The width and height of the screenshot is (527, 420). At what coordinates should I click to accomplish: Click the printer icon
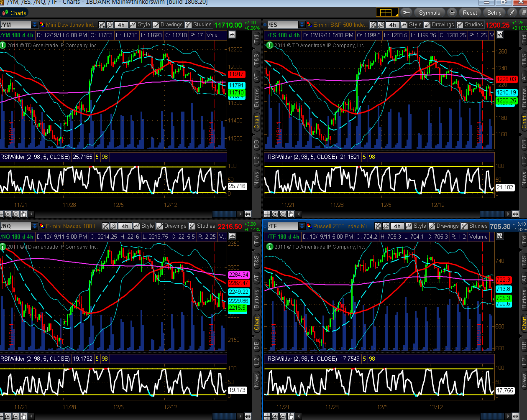(x=452, y=13)
